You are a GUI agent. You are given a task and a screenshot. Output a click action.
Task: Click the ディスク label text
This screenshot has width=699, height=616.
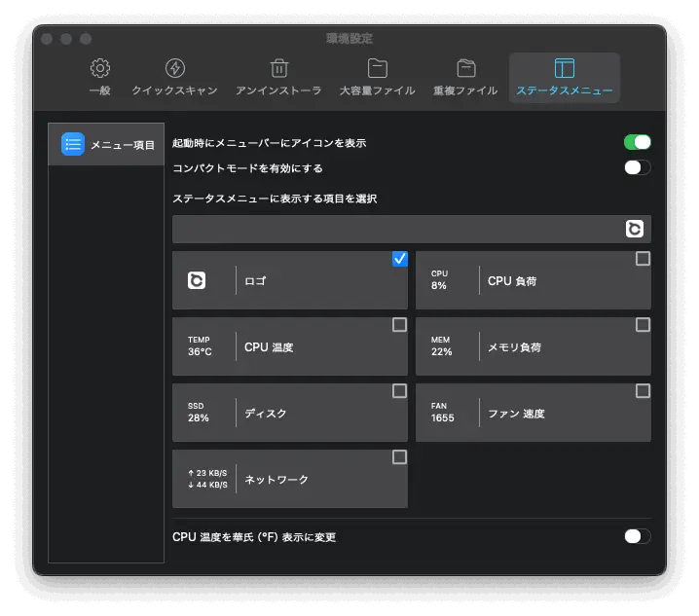tap(266, 414)
